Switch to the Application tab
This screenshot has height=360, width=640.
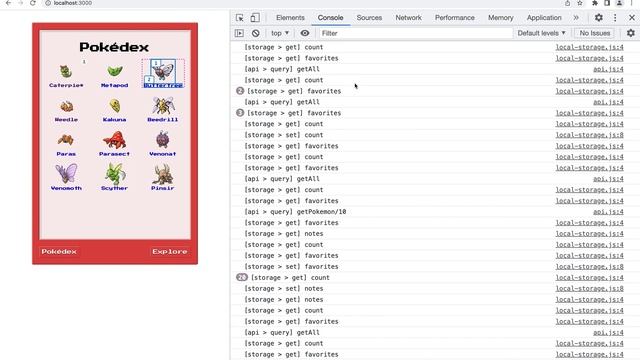[544, 18]
